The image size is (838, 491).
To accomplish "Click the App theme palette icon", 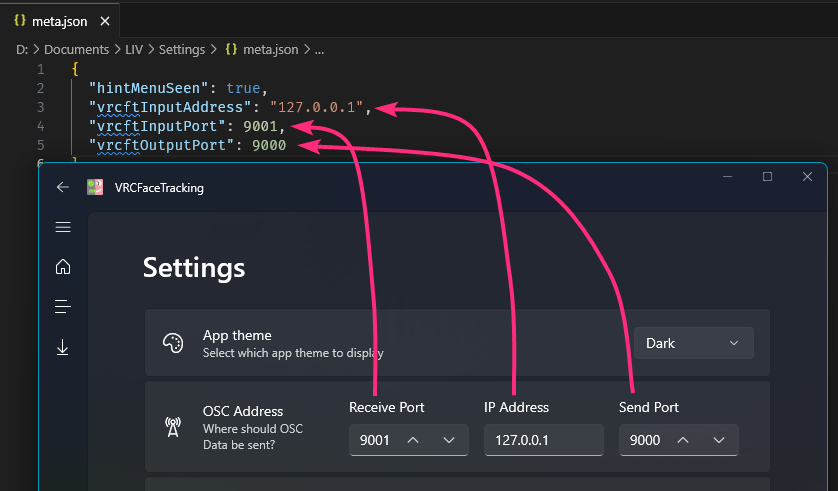I will click(173, 343).
